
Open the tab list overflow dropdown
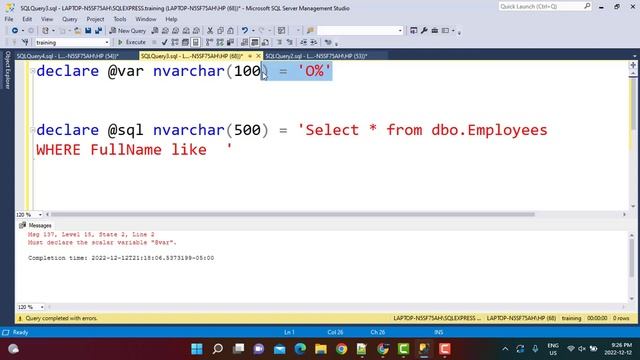click(634, 56)
